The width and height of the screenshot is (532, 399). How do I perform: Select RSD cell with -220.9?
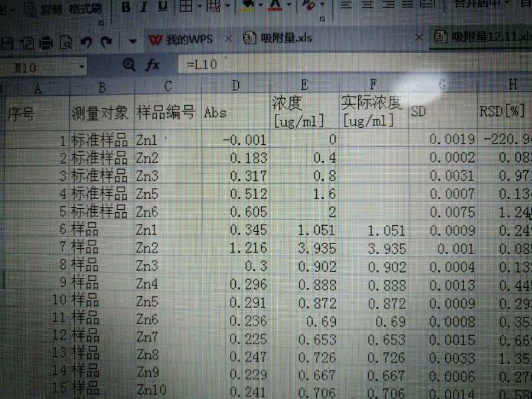[505, 139]
